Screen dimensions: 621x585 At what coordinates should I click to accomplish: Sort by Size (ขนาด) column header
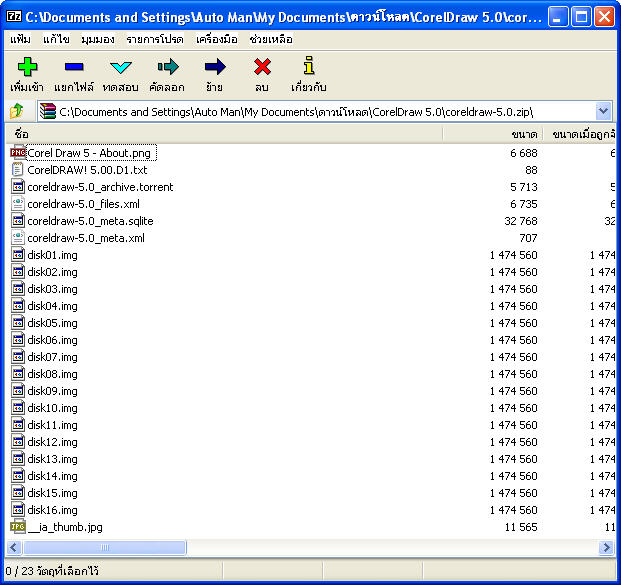coord(493,134)
